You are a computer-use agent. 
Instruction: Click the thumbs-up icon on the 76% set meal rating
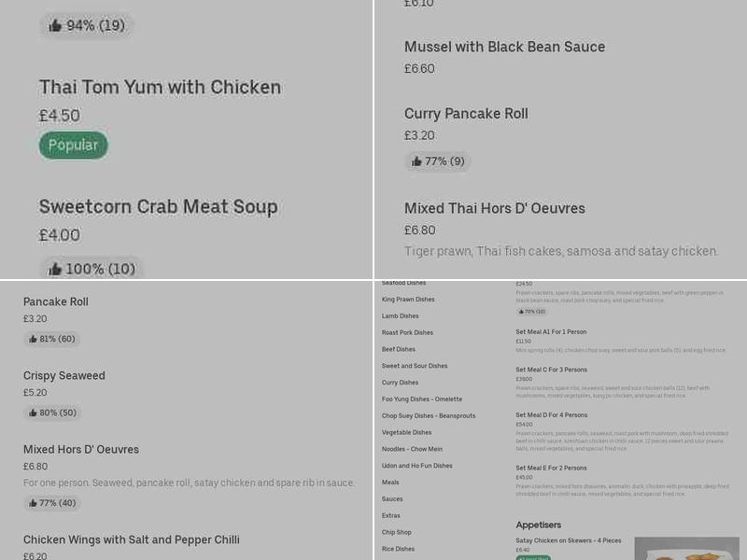click(x=521, y=312)
